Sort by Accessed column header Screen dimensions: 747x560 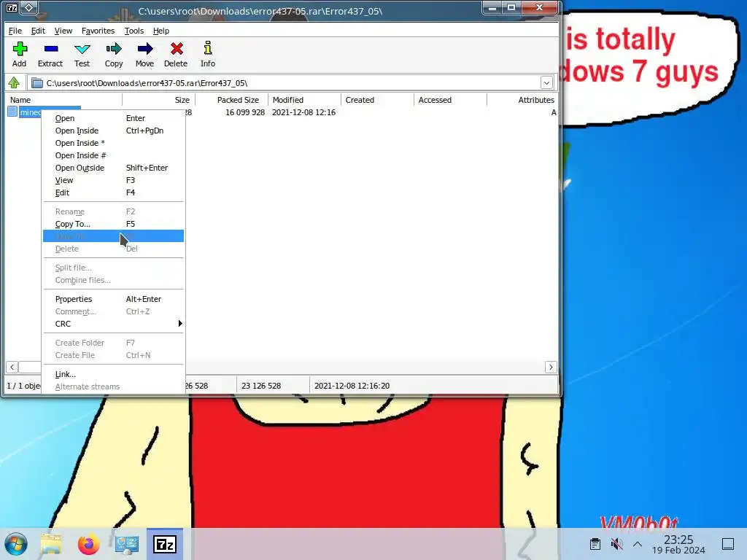pos(450,100)
